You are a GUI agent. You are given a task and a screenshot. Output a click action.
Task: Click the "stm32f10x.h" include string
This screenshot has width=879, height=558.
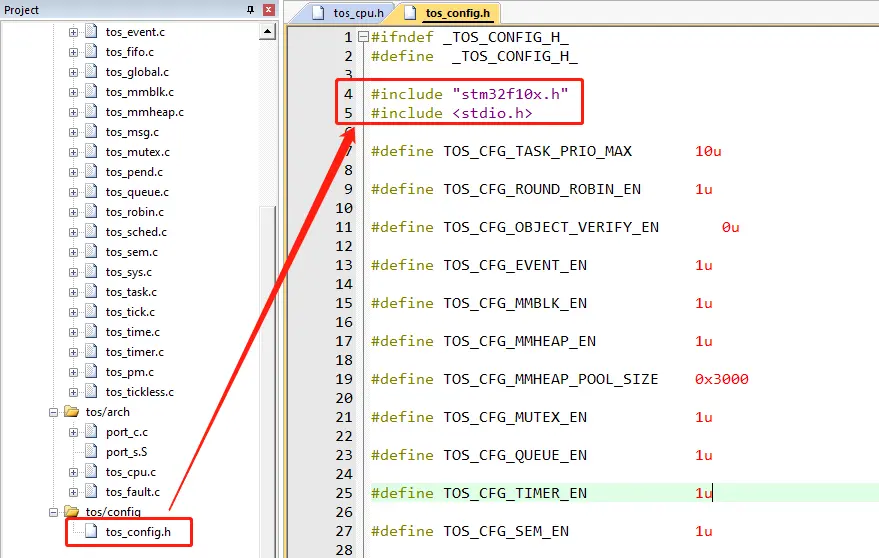[510, 94]
